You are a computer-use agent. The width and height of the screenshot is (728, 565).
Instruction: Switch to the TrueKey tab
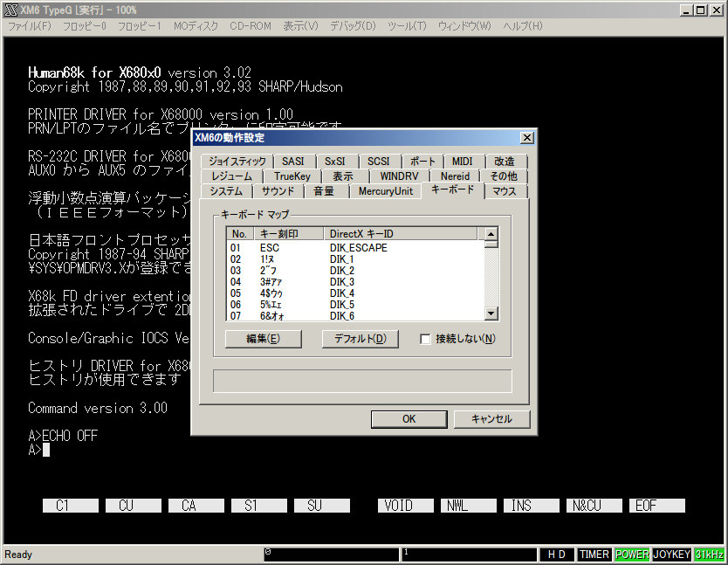click(292, 176)
